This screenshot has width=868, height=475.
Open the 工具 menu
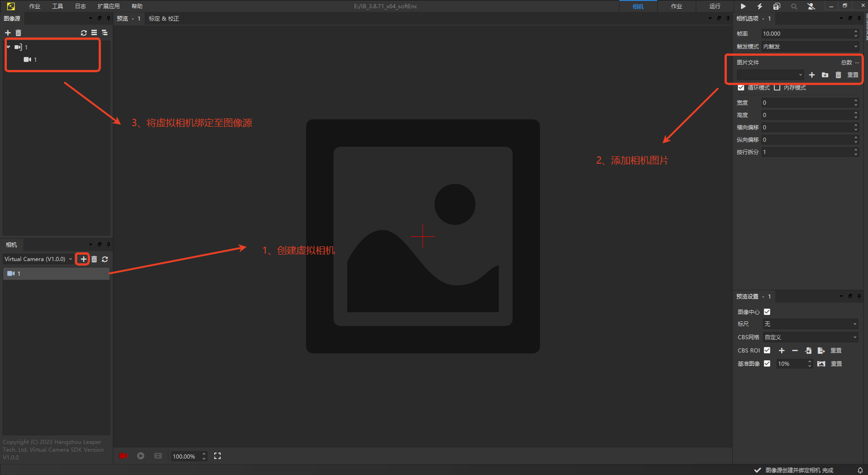pyautogui.click(x=58, y=6)
